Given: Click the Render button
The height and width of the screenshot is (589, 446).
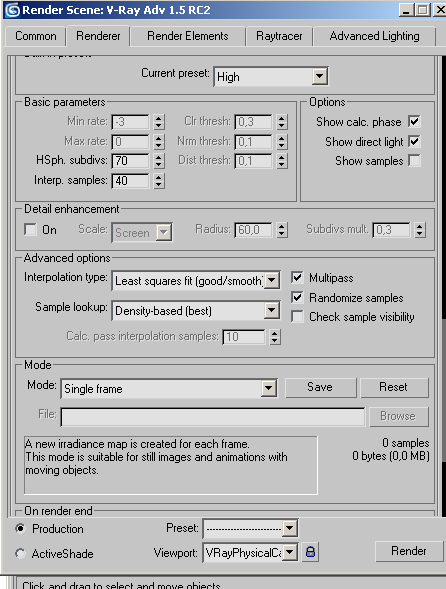Looking at the screenshot, I should coord(409,551).
